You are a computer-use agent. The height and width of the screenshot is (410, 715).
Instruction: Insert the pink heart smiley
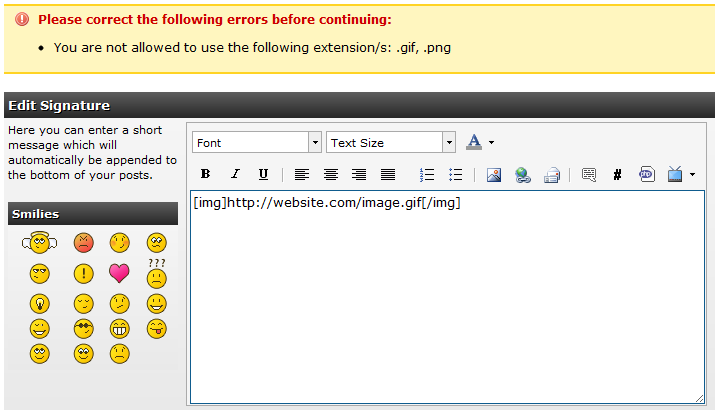pos(119,273)
